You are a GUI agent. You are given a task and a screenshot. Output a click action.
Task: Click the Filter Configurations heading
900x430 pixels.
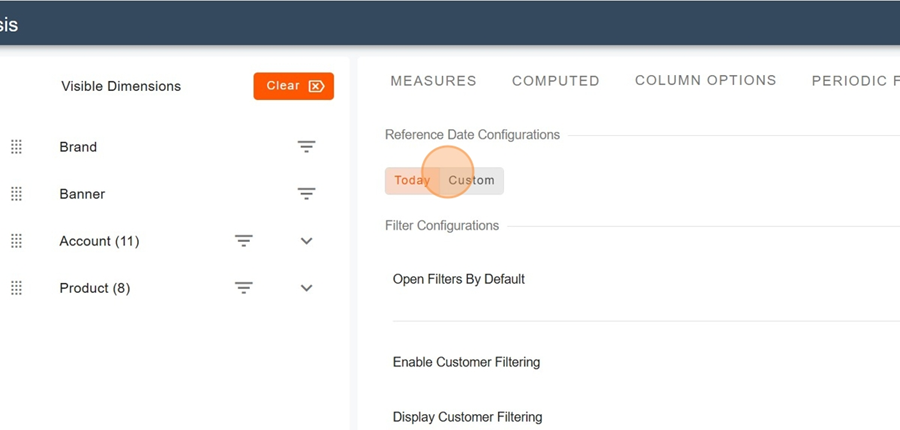point(442,226)
